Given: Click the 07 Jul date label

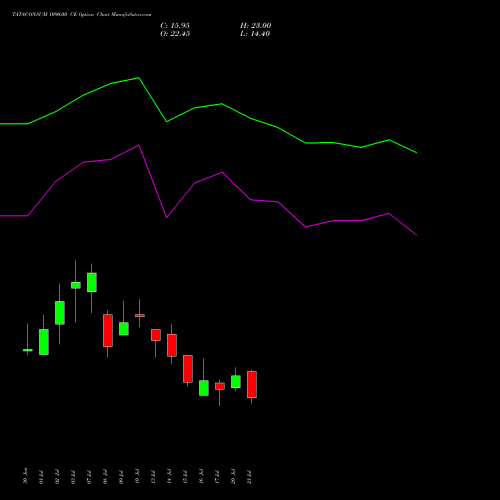Looking at the screenshot, I should click(89, 477).
